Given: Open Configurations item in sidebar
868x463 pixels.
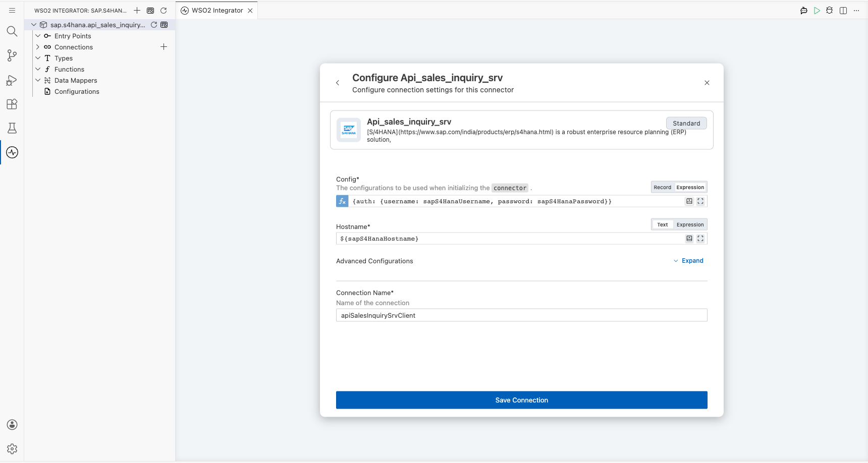Looking at the screenshot, I should point(77,91).
